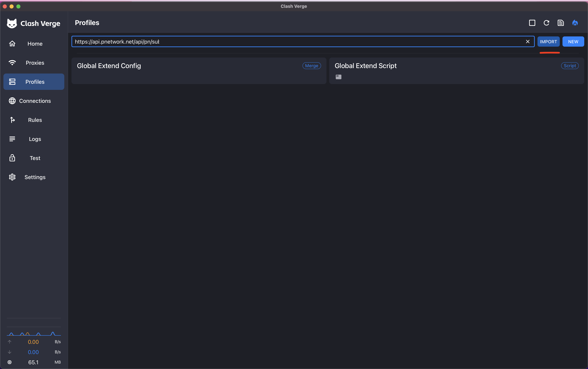Viewport: 588px width, 369px height.
Task: Click the upload arrow icon
Action: point(10,342)
